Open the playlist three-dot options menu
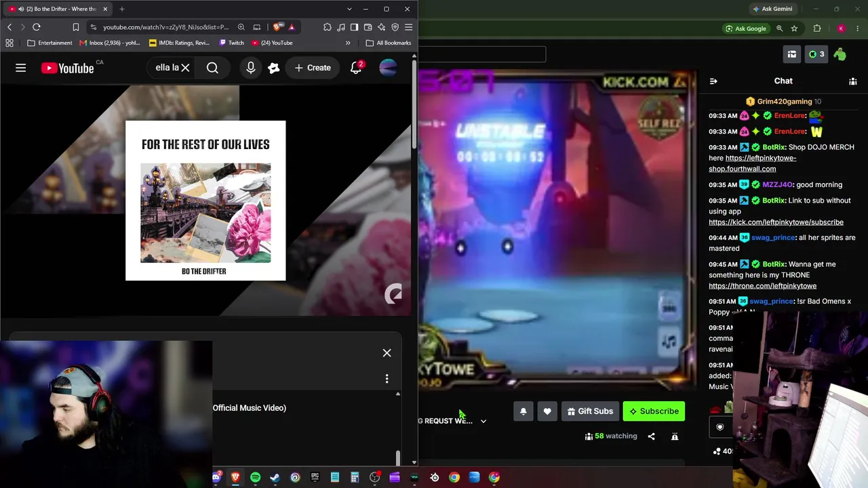The height and width of the screenshot is (488, 868). click(x=387, y=379)
